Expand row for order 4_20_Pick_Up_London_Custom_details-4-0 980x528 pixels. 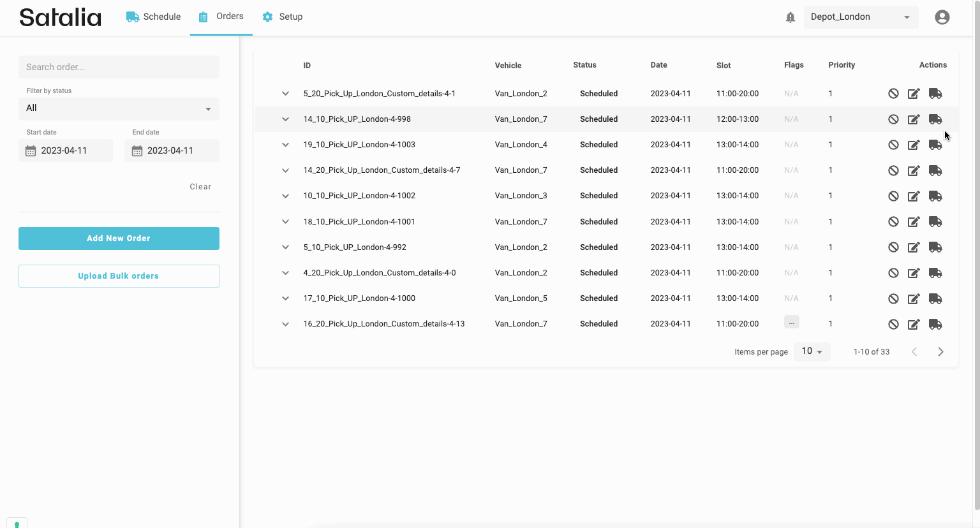(285, 273)
